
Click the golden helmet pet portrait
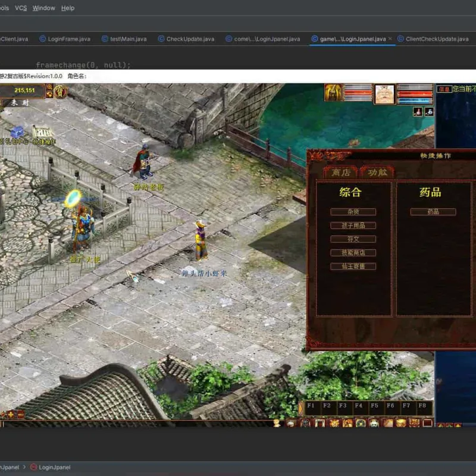coord(333,92)
